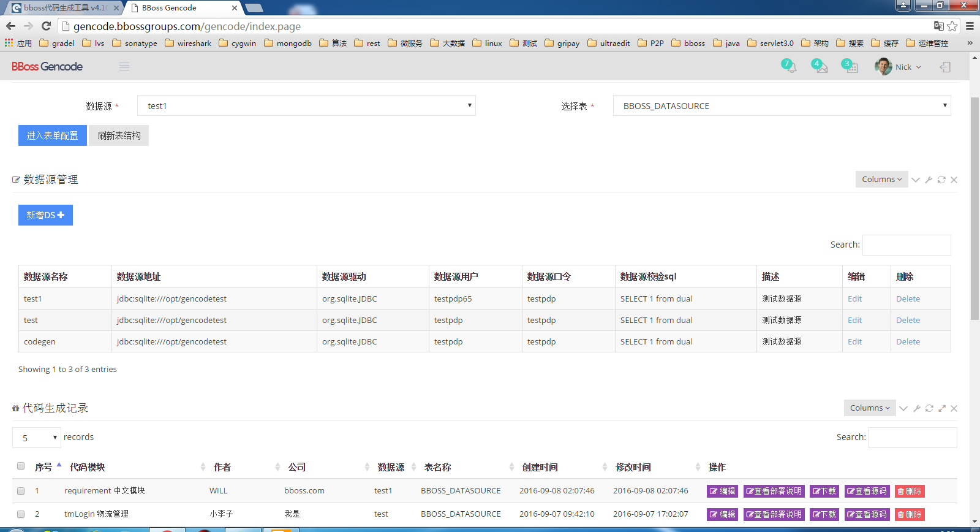The width and height of the screenshot is (980, 532).
Task: Expand the Columns dropdown in 数据源管理 panel
Action: (881, 180)
